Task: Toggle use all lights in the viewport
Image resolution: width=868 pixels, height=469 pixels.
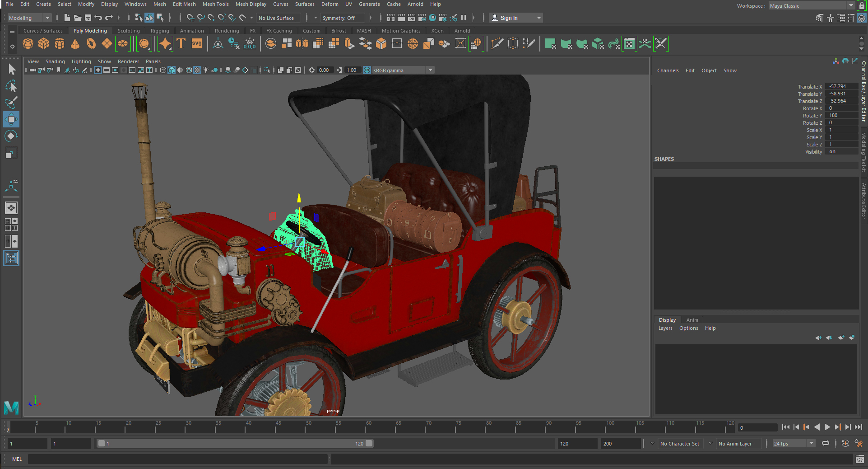Action: coord(206,70)
